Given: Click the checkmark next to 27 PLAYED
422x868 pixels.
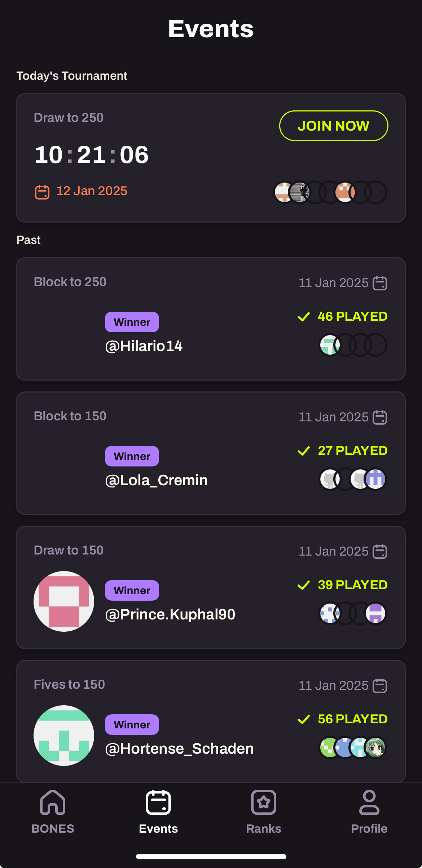Looking at the screenshot, I should 304,451.
